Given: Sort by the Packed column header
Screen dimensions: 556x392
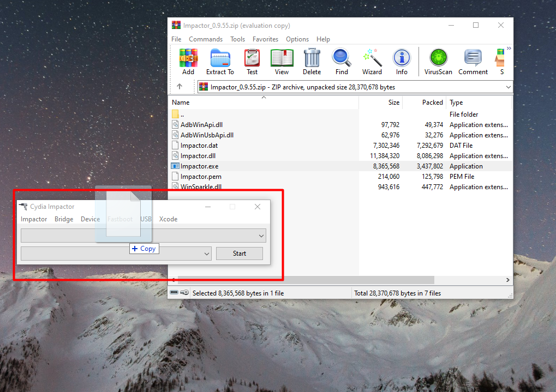Looking at the screenshot, I should coord(424,102).
